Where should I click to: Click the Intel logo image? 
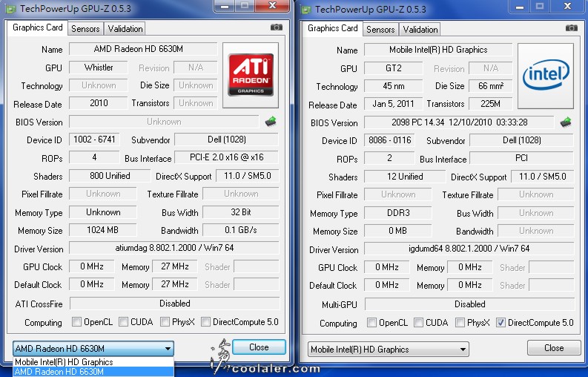point(546,76)
